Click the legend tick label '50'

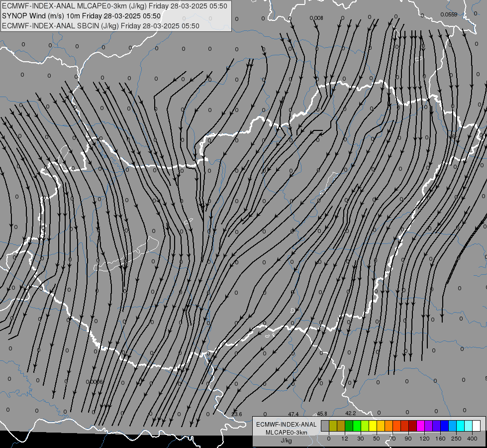(x=377, y=439)
